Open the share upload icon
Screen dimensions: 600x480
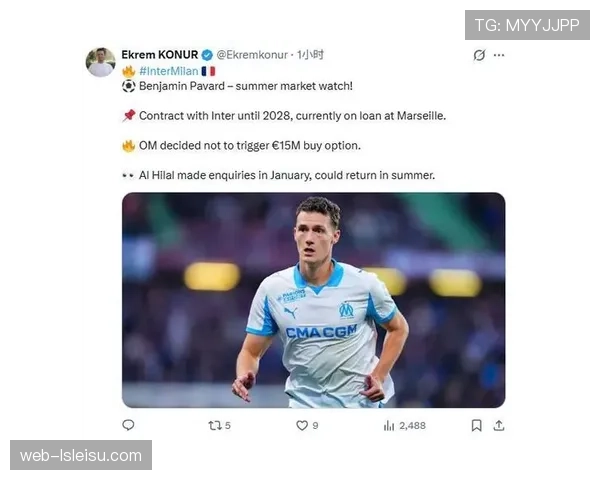pos(499,425)
